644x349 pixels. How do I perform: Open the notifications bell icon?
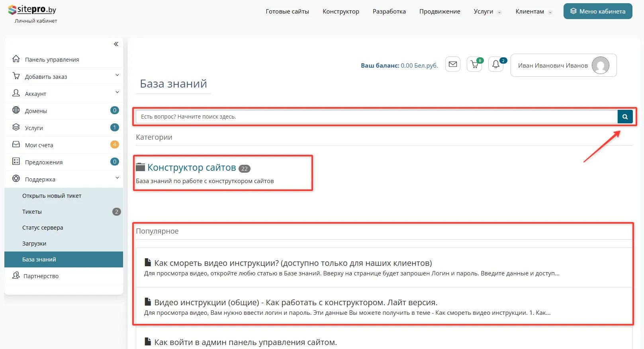point(496,64)
